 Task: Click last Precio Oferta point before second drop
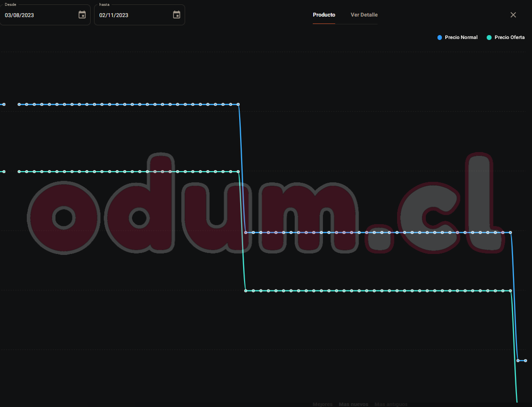(510, 291)
